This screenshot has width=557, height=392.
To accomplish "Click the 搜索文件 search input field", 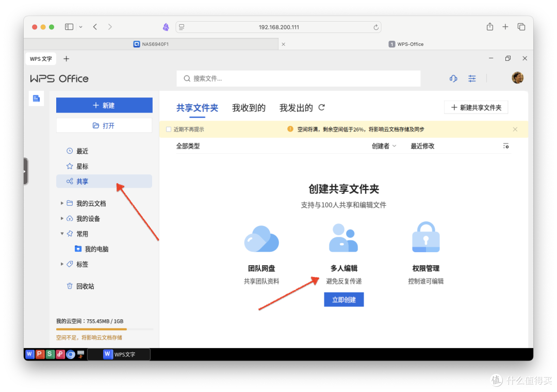I will tap(299, 78).
